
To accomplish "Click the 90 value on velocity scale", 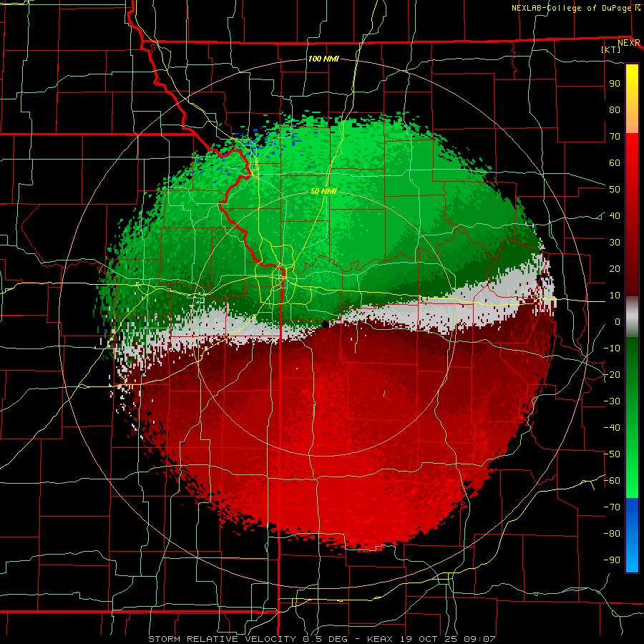I will (615, 84).
